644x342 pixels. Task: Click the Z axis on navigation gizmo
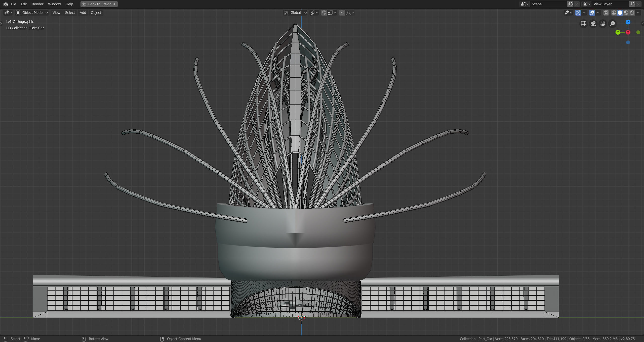[x=628, y=22]
